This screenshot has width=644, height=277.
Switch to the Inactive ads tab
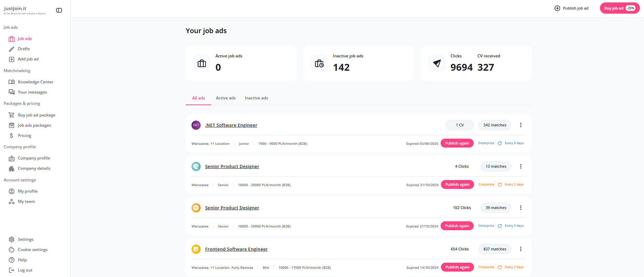256,98
